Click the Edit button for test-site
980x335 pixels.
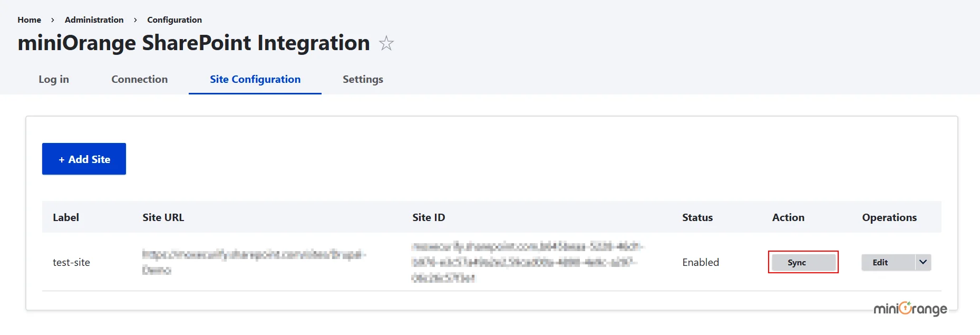879,262
